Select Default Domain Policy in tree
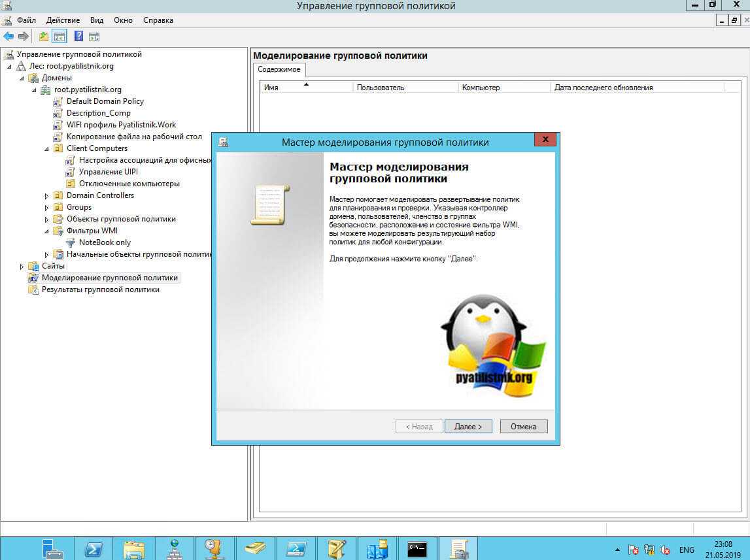This screenshot has height=560, width=750. click(x=105, y=101)
